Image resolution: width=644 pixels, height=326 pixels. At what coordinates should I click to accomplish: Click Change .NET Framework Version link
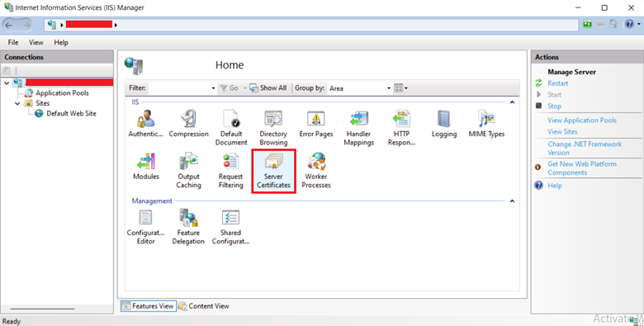[x=585, y=149]
